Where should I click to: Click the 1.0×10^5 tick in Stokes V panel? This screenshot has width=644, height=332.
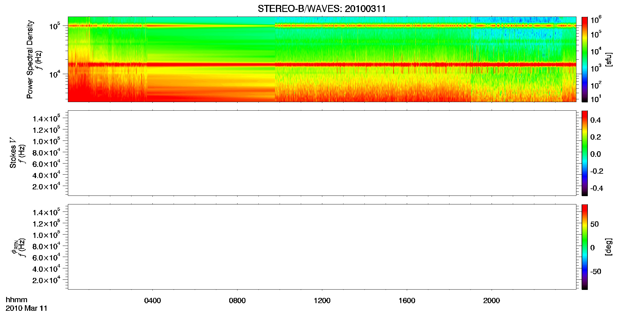click(x=46, y=141)
